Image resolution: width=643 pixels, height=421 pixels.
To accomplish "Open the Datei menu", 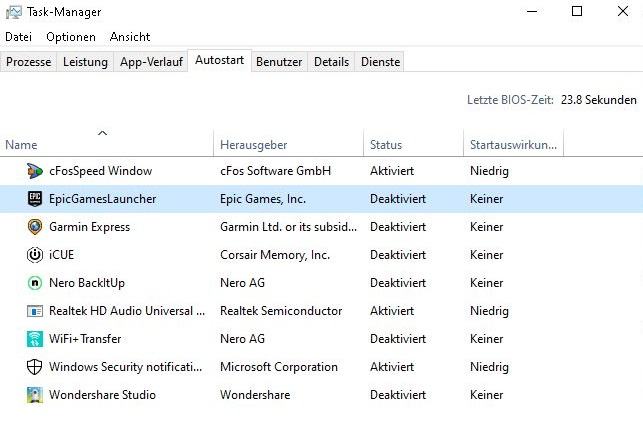I will 19,37.
